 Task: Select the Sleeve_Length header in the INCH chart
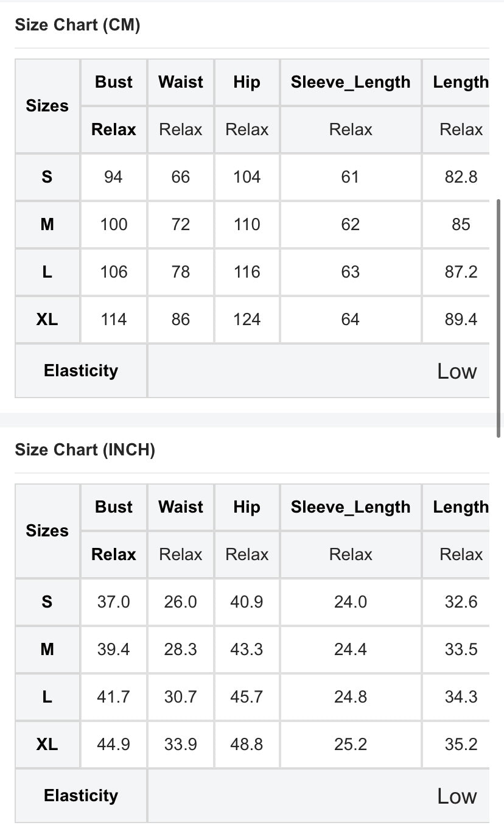[x=351, y=507]
